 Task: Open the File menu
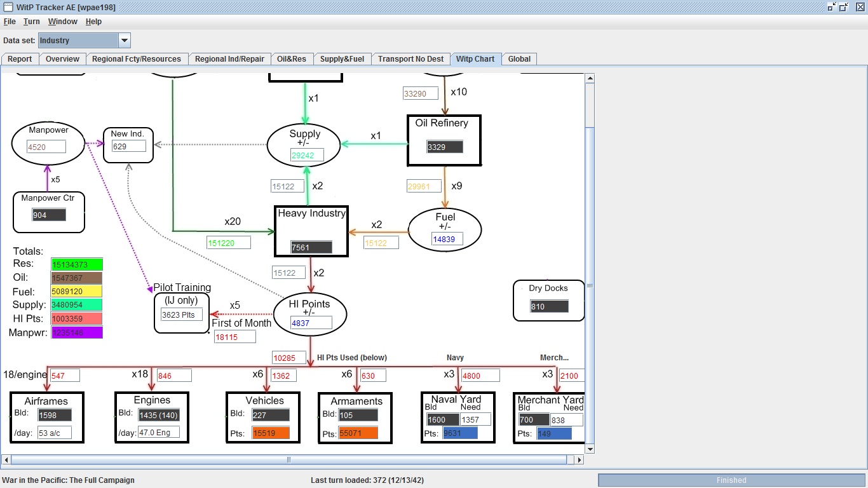coord(10,22)
